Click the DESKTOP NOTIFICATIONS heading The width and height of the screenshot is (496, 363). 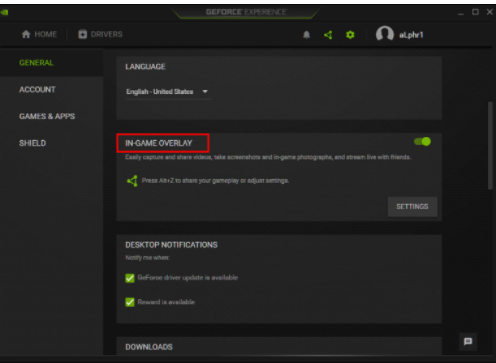pos(171,245)
